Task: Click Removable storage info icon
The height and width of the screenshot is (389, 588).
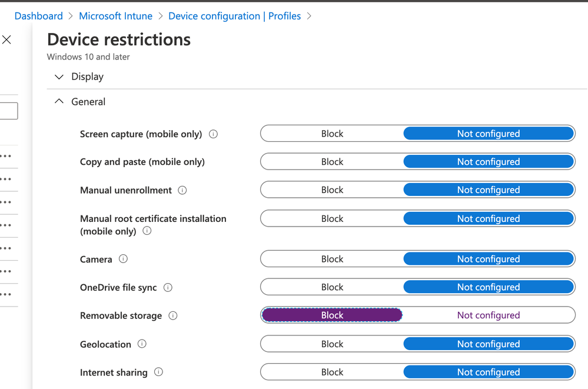Action: click(173, 315)
